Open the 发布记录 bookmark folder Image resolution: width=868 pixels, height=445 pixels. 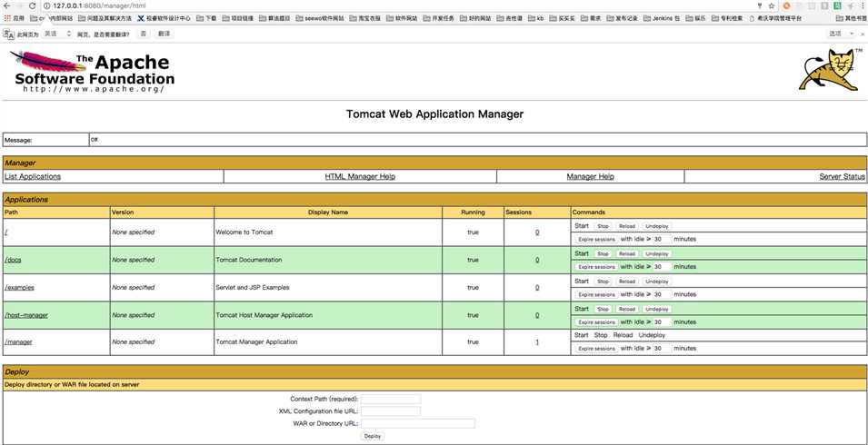tap(623, 18)
